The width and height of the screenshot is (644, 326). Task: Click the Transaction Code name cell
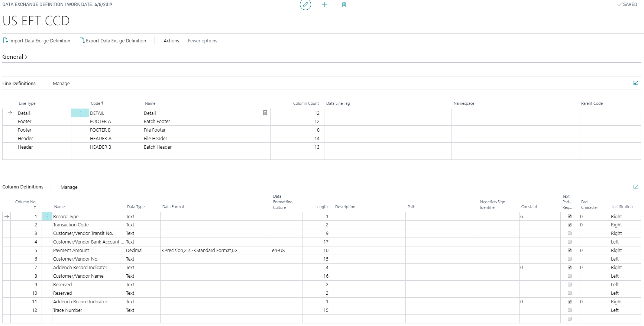pyautogui.click(x=88, y=225)
